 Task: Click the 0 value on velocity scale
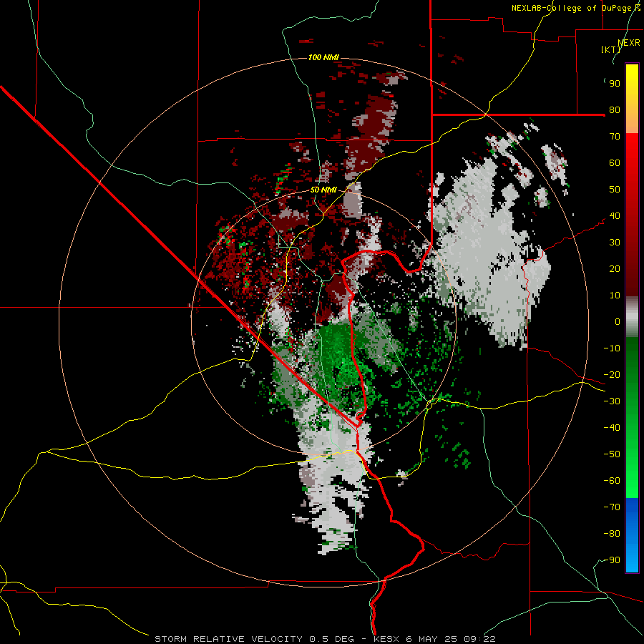coord(618,322)
